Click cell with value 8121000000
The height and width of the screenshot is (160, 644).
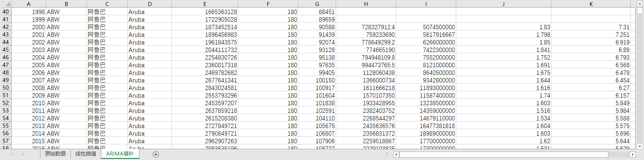click(426, 65)
